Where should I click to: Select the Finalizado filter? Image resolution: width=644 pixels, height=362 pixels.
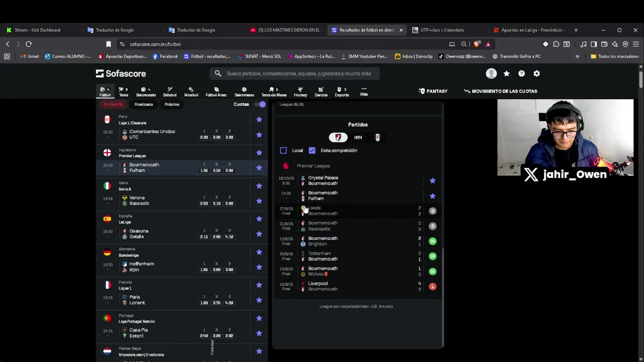coord(143,104)
